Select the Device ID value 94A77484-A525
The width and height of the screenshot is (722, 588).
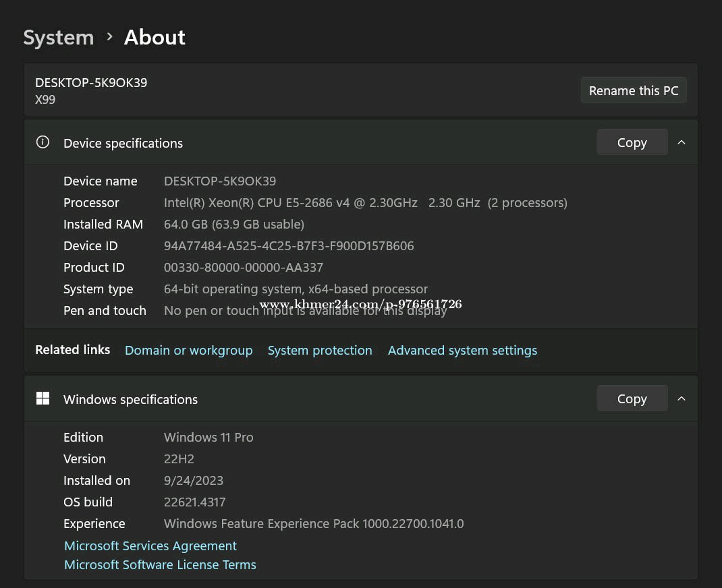[x=289, y=246]
